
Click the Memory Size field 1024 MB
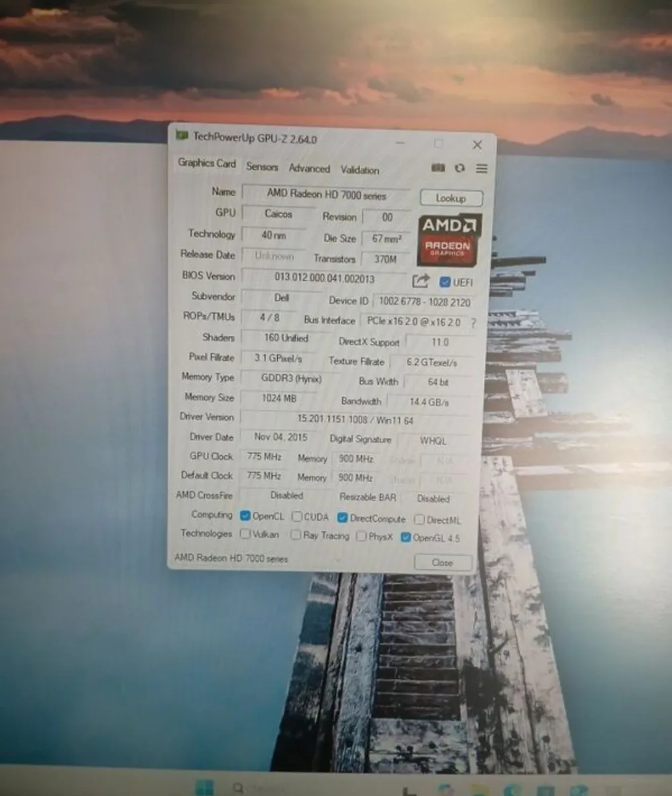[x=278, y=399]
